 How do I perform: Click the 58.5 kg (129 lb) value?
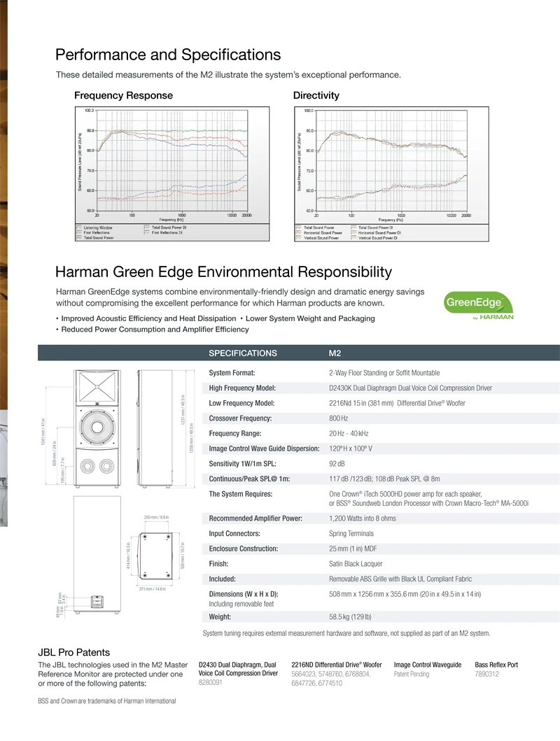pos(350,616)
